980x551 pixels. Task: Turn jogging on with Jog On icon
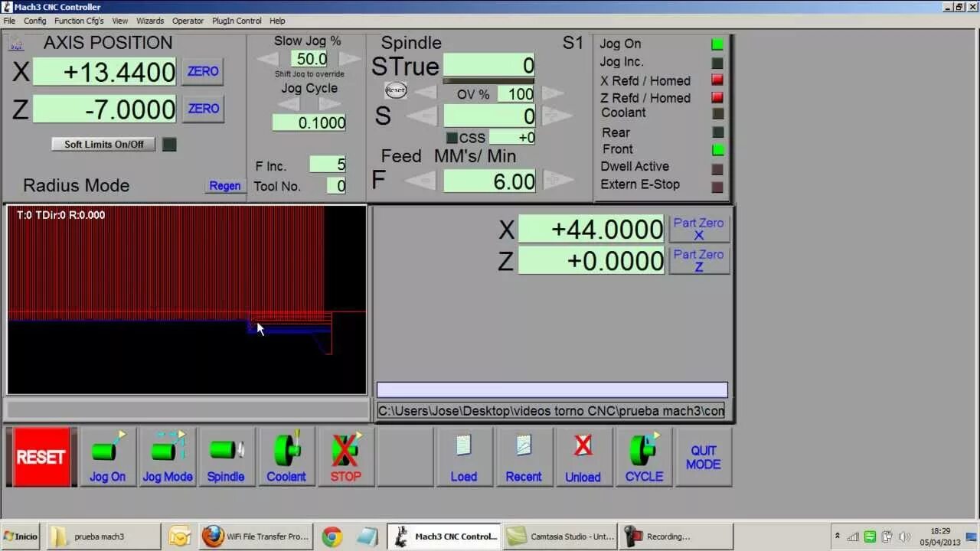(107, 457)
